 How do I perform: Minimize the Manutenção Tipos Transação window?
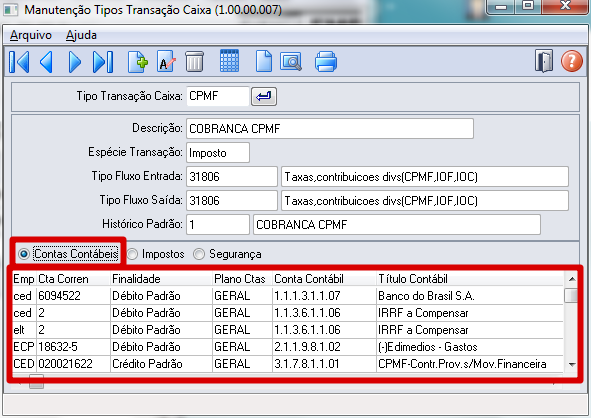pyautogui.click(x=501, y=7)
